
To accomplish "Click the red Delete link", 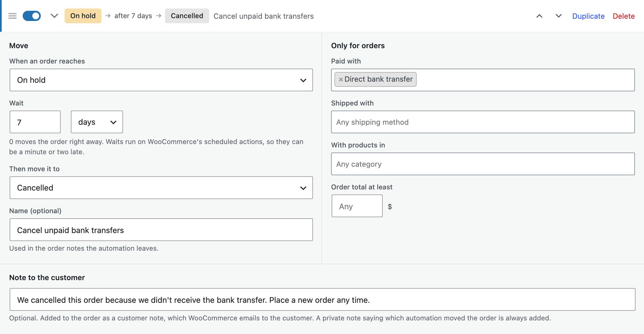I will (x=624, y=16).
